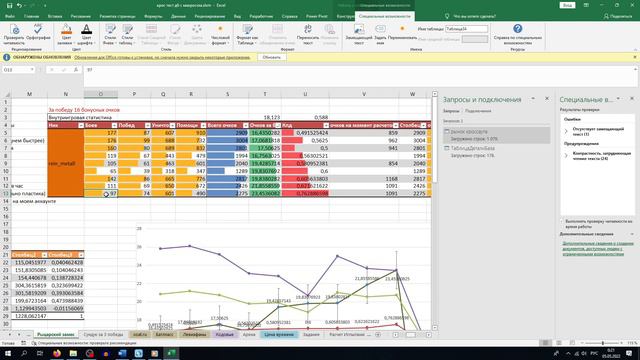640x360 pixels.
Task: Adjust the zoom slider in status bar
Action: coord(602,343)
